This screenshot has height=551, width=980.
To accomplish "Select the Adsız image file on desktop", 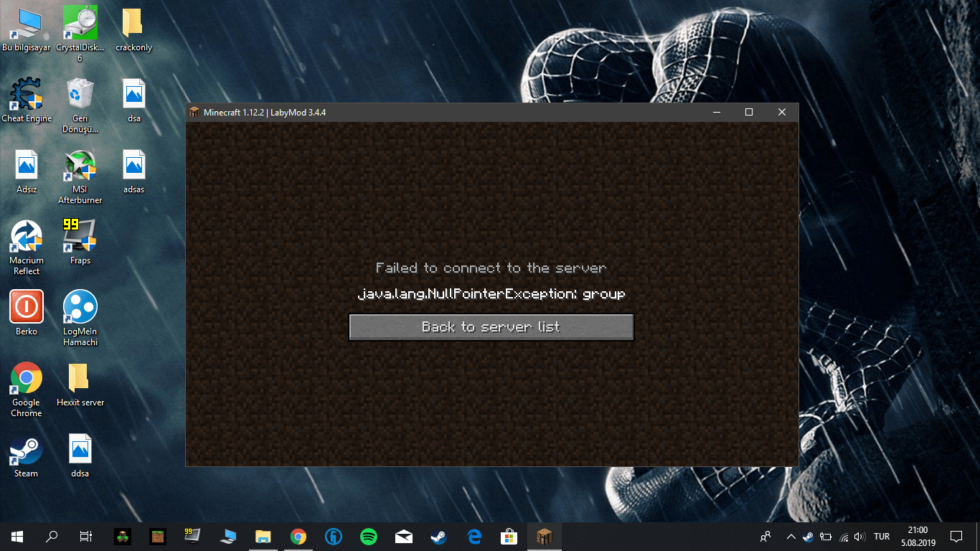I will [x=27, y=171].
